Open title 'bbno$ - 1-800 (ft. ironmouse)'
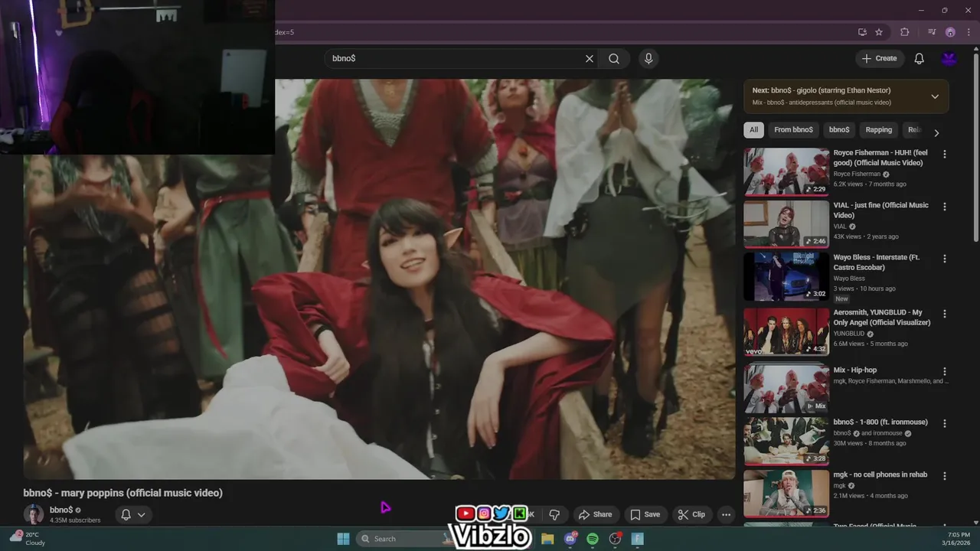Image resolution: width=980 pixels, height=551 pixels. pyautogui.click(x=880, y=422)
